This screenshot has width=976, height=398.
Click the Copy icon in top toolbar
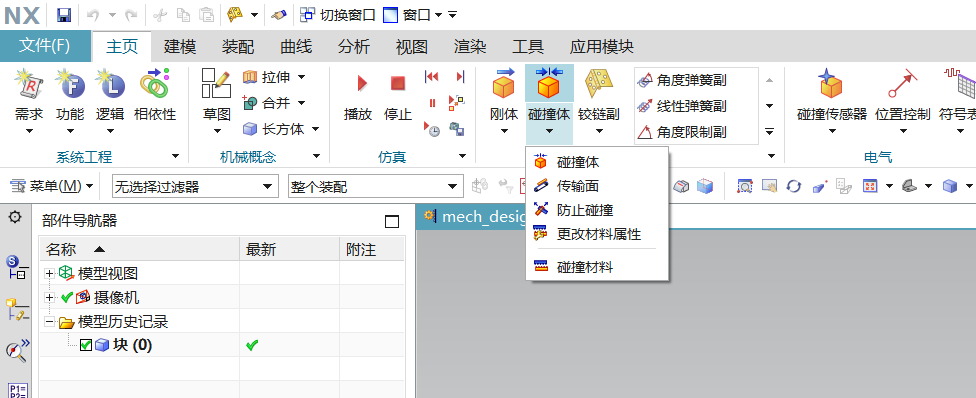click(x=184, y=14)
